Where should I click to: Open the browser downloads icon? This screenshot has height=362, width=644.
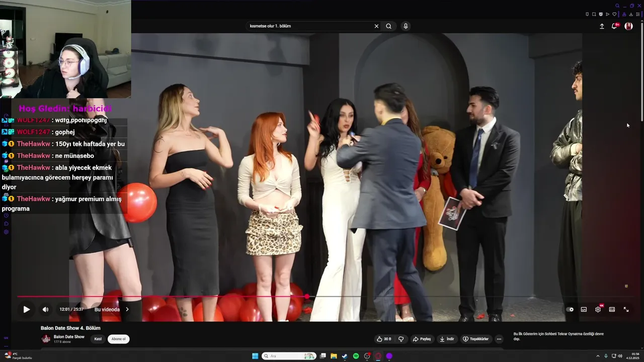tap(631, 14)
